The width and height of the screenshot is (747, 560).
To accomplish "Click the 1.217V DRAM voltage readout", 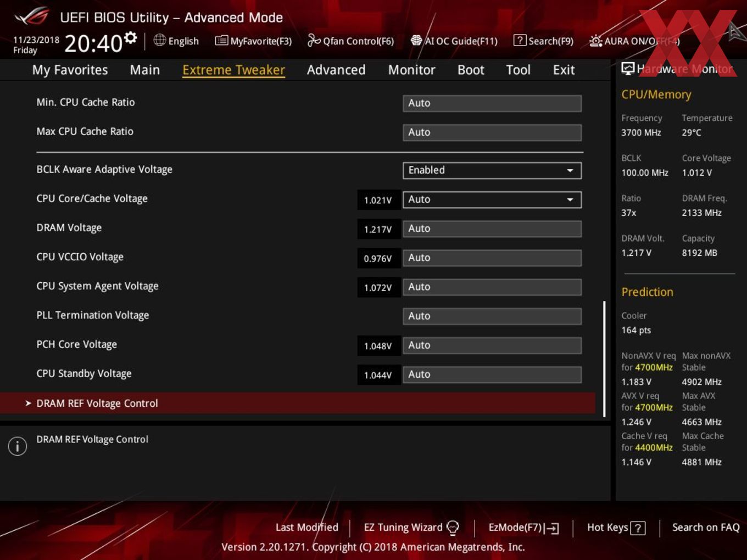I will pyautogui.click(x=378, y=229).
